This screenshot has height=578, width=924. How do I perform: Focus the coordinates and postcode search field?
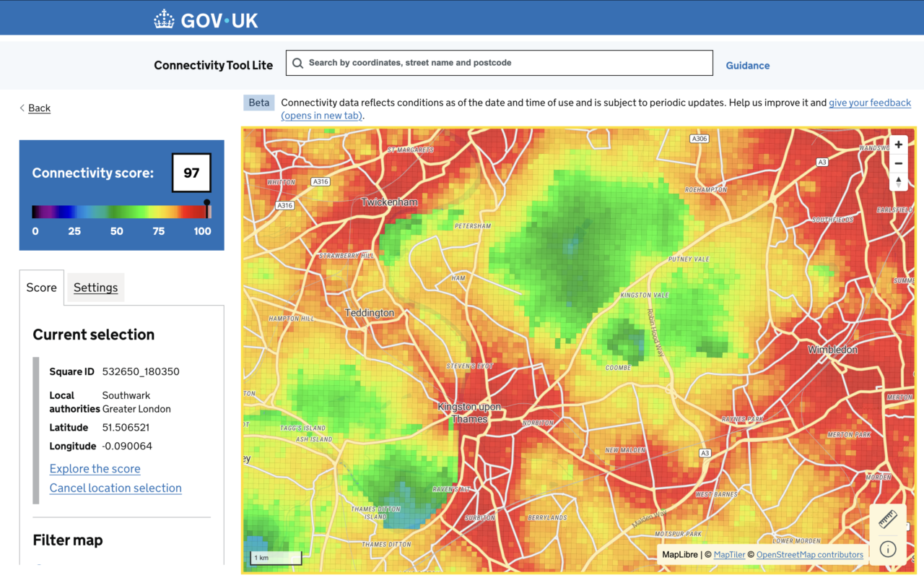tap(505, 63)
